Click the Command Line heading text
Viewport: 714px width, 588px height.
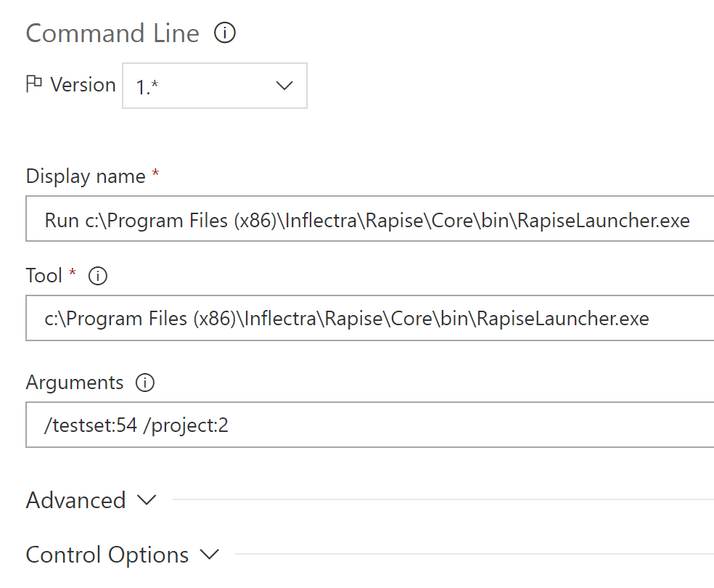click(112, 33)
